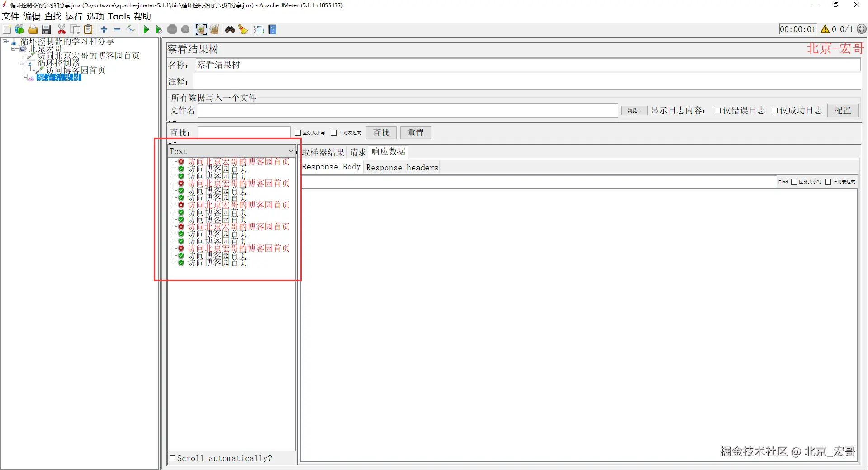Screen dimensions: 868x470
Task: Click the 配置 button
Action: (x=843, y=111)
